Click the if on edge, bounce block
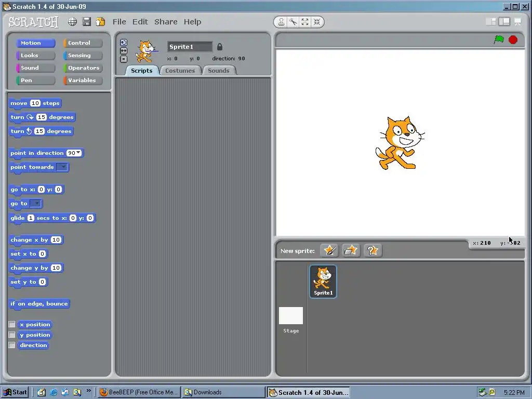The image size is (532, 399). [39, 303]
